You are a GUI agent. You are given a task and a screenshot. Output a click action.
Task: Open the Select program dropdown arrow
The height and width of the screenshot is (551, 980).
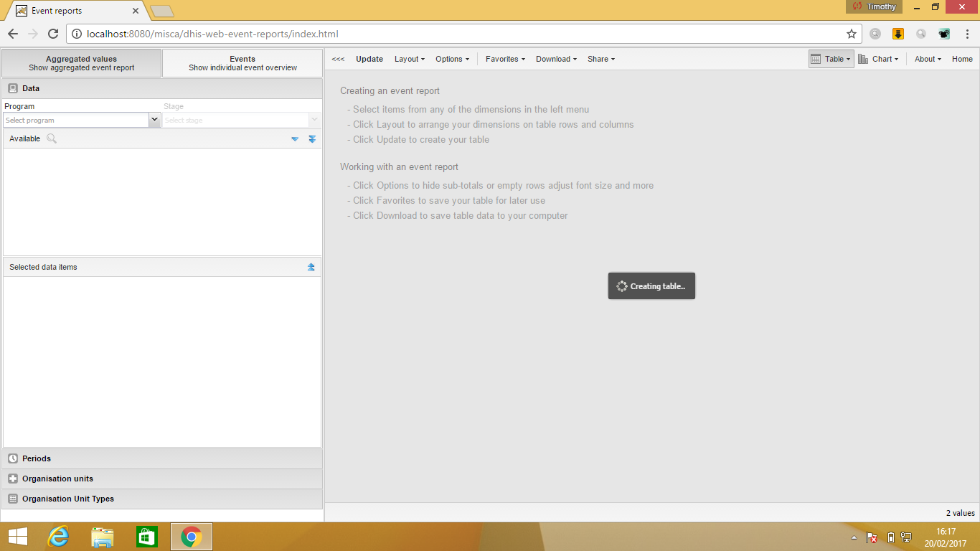(154, 121)
